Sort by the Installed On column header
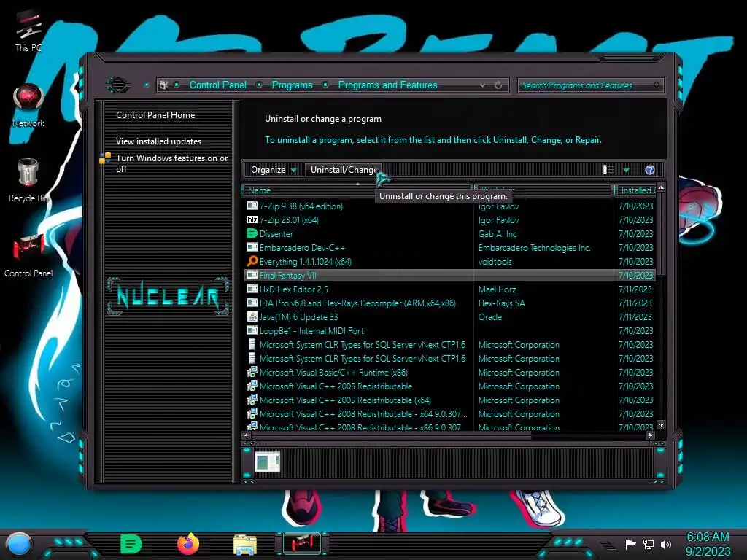Image resolution: width=747 pixels, height=560 pixels. coord(636,190)
